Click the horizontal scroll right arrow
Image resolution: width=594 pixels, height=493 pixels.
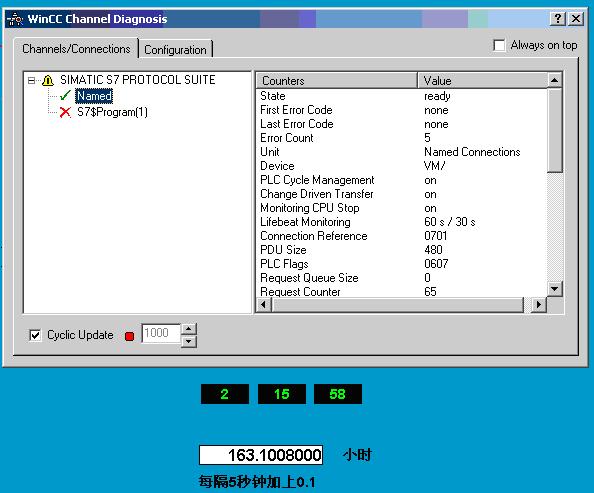(538, 304)
